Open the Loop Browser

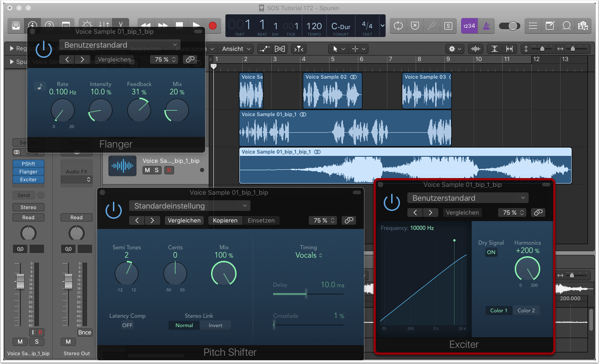coord(566,26)
